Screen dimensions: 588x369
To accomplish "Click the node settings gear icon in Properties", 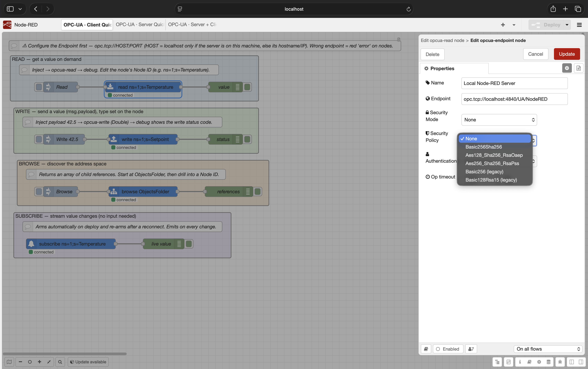I will pos(567,68).
